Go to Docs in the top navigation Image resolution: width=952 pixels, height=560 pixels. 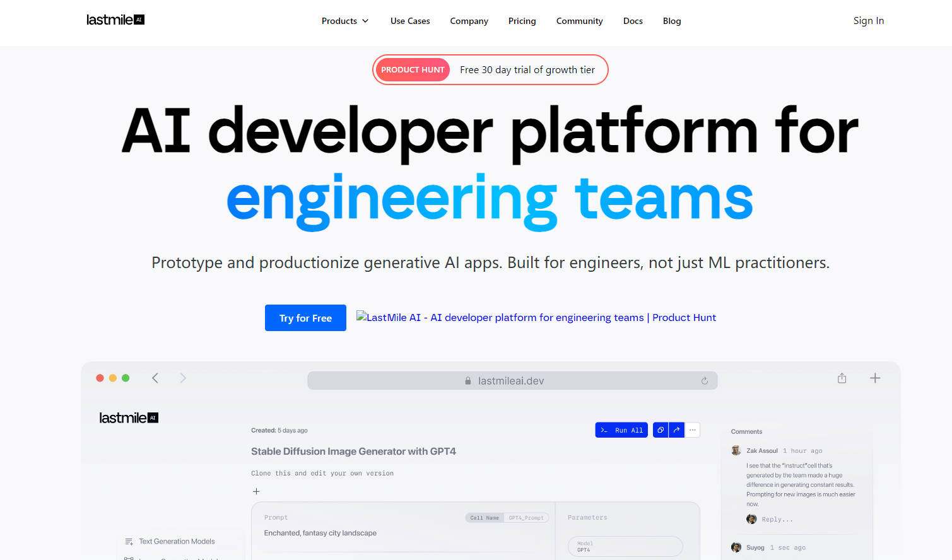[x=633, y=21]
